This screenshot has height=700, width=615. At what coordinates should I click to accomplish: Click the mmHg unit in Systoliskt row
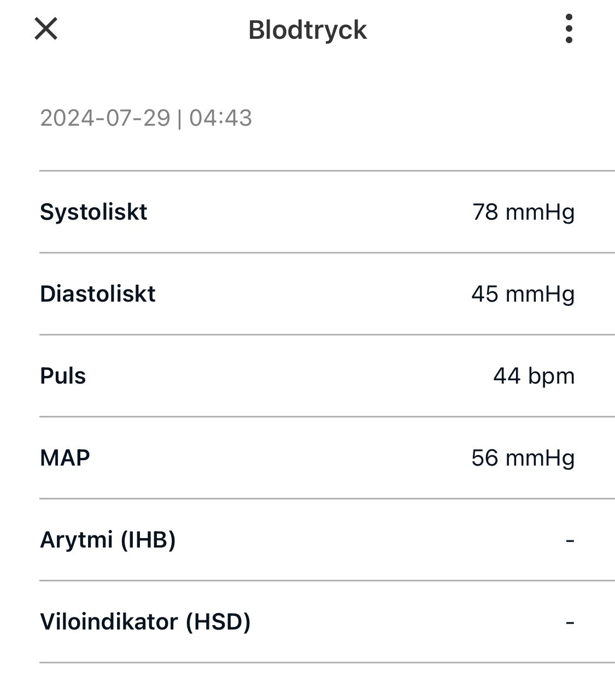point(540,212)
